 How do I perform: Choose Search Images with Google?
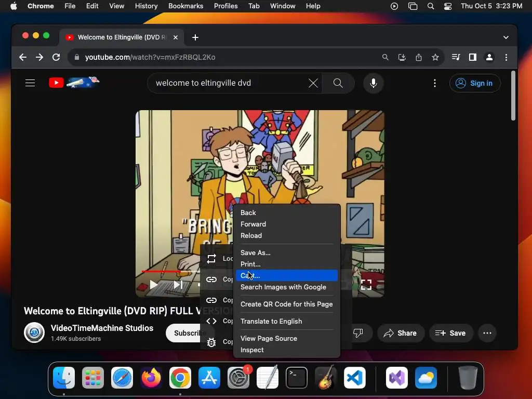point(286,287)
